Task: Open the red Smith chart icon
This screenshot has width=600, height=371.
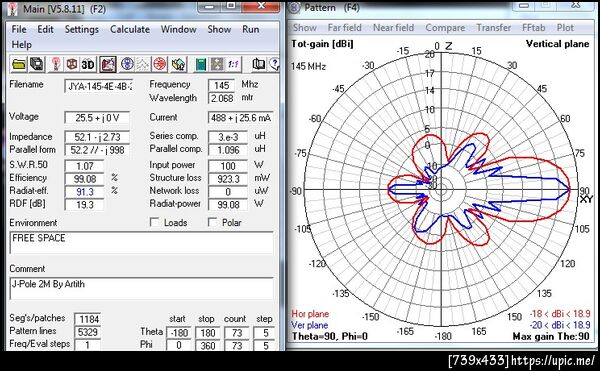Action: [159, 64]
